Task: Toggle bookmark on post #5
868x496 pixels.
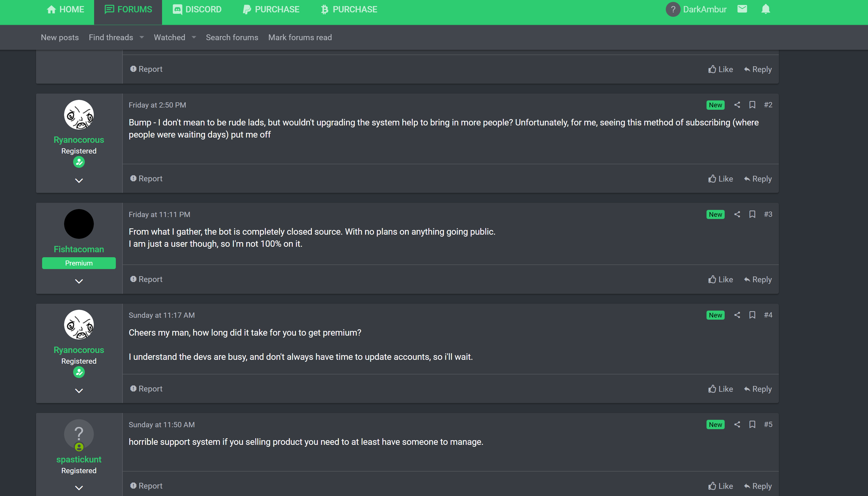Action: pos(752,424)
